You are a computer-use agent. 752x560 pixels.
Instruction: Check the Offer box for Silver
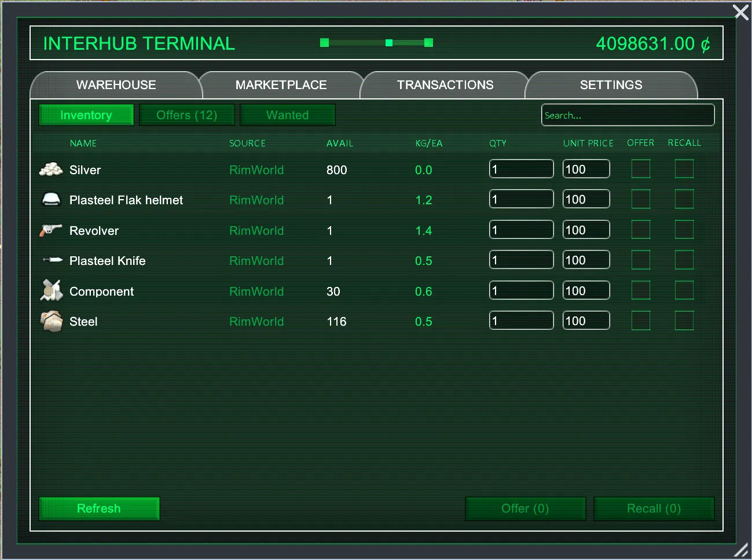640,169
